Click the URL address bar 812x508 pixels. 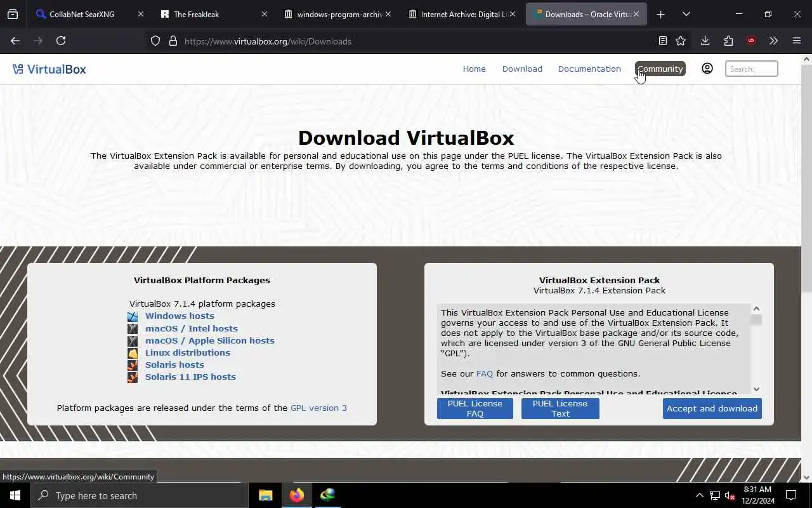(x=406, y=41)
